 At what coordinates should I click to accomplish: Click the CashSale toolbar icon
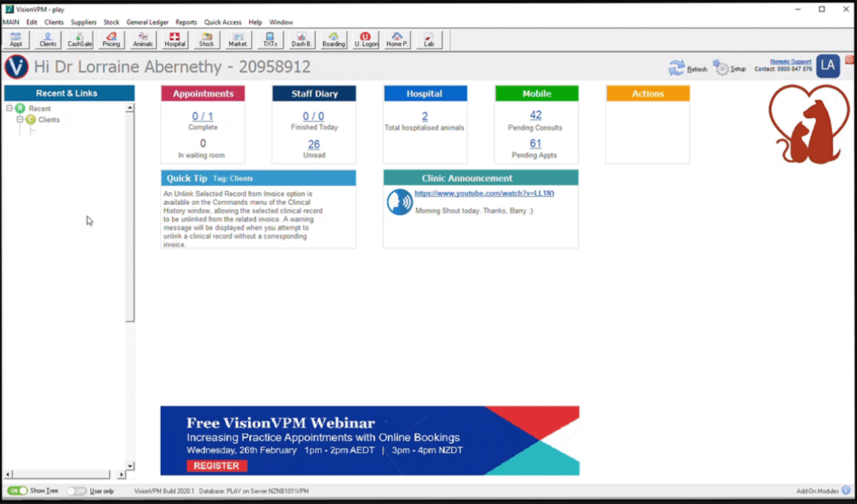pyautogui.click(x=79, y=40)
